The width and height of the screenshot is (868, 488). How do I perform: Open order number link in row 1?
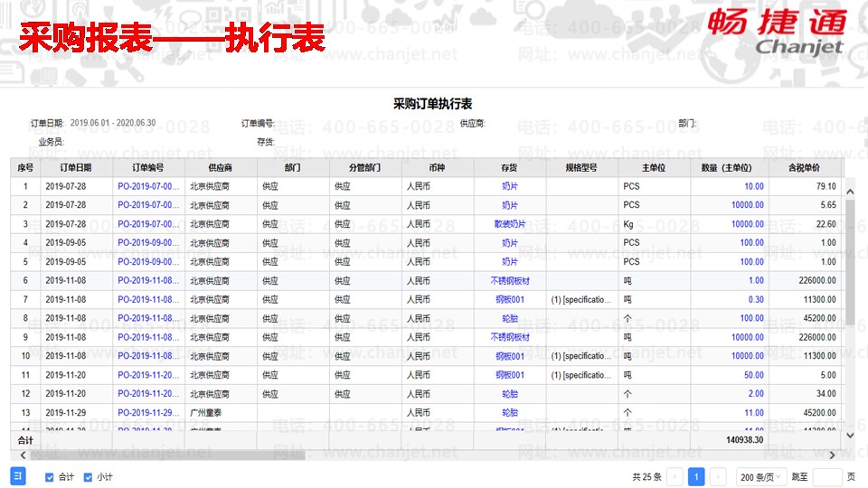[148, 186]
